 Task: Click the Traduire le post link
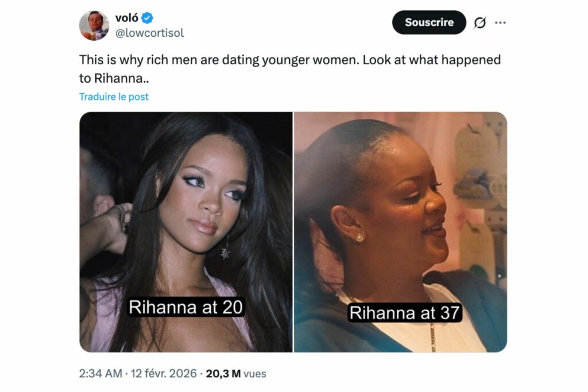click(x=114, y=96)
